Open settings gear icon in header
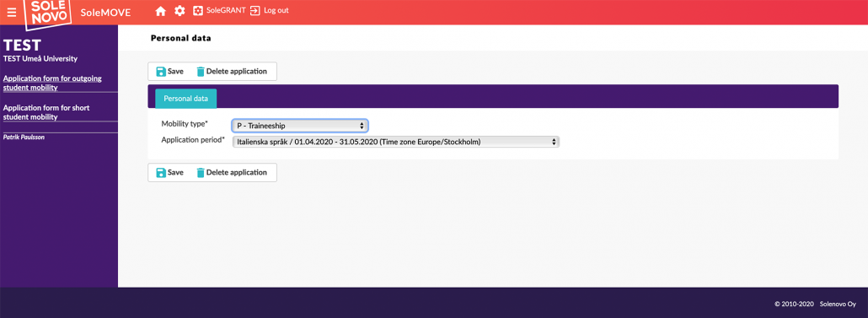Screen dimensions: 868x318 tap(179, 10)
